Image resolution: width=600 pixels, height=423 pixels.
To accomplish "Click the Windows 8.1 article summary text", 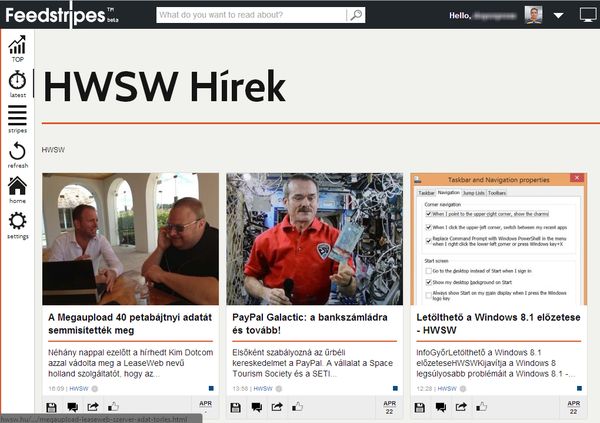I will click(496, 363).
